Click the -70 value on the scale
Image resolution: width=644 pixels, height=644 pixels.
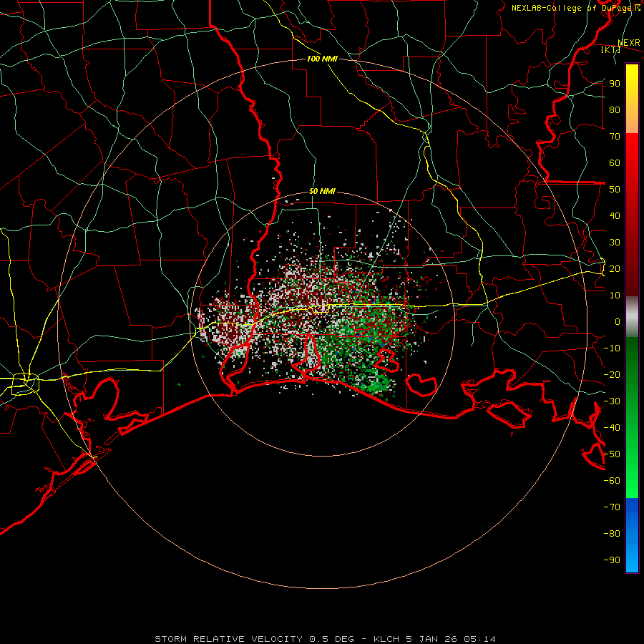(x=613, y=507)
